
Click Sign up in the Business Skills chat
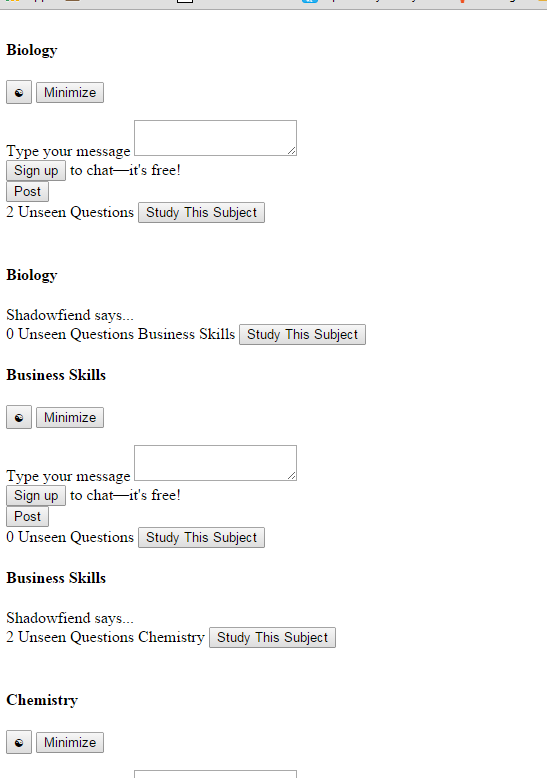point(36,496)
